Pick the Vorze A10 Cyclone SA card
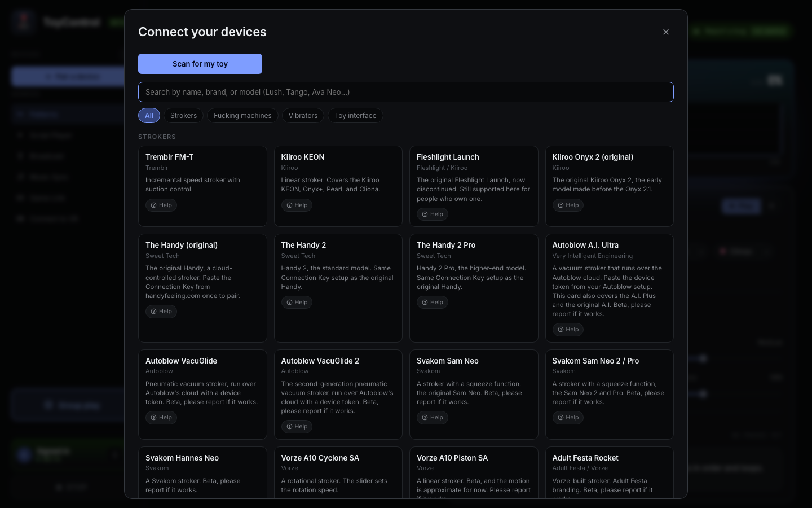 tap(338, 472)
